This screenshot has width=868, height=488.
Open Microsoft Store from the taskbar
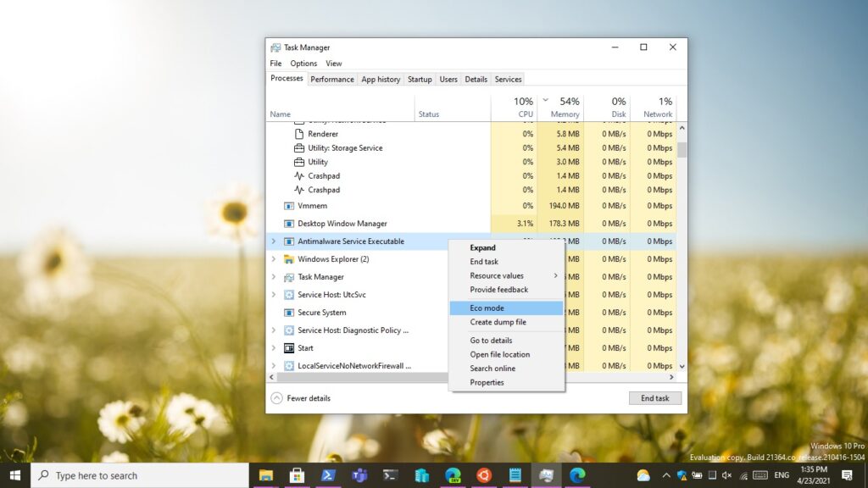coord(297,475)
